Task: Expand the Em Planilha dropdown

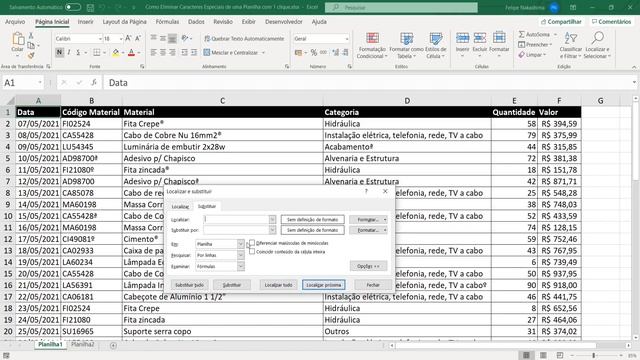Action: click(x=241, y=244)
